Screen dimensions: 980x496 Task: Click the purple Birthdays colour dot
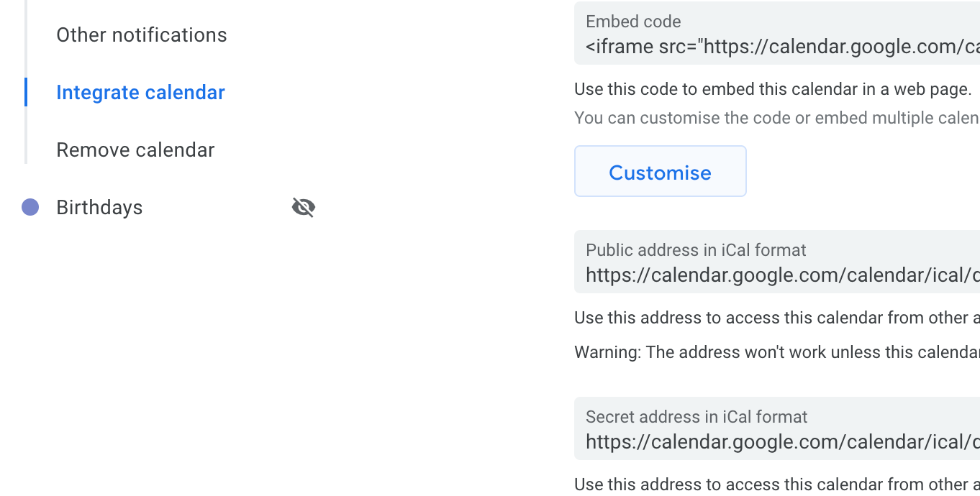coord(30,207)
